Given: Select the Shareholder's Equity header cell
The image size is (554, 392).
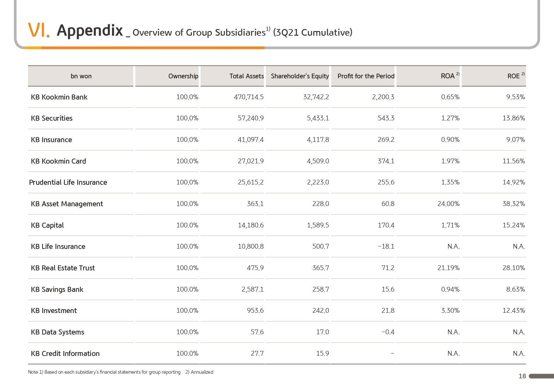Looking at the screenshot, I should (300, 76).
